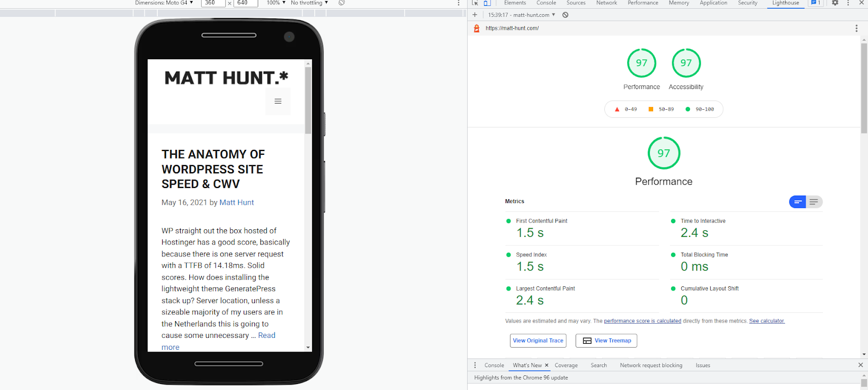Image resolution: width=868 pixels, height=390 pixels.
Task: Click the May 16, 2021 post date
Action: click(x=184, y=203)
